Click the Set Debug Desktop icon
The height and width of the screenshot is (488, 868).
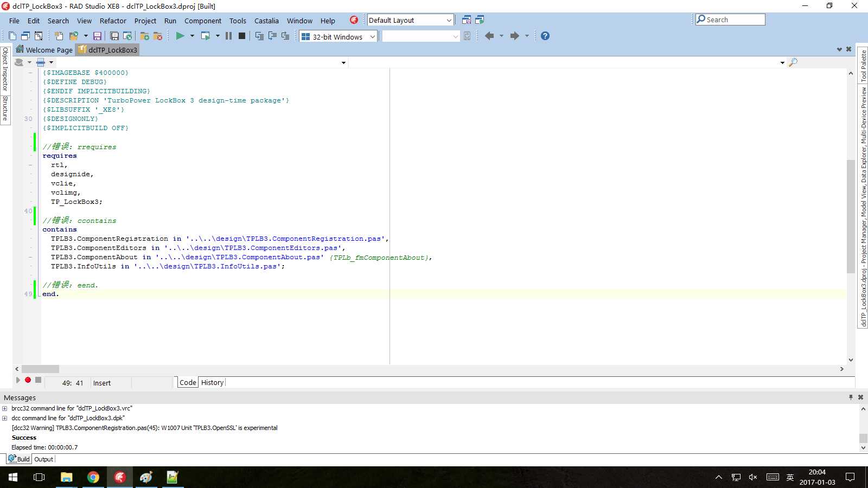[480, 20]
